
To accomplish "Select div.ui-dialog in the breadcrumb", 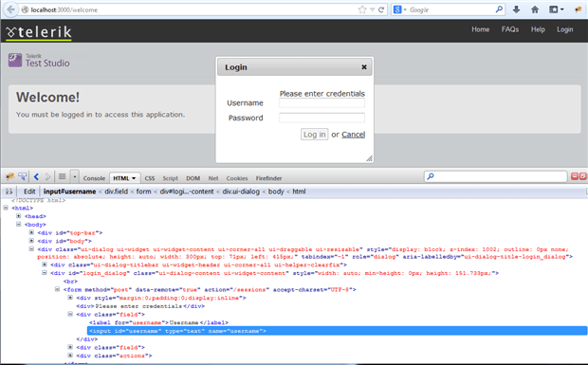I will click(241, 192).
